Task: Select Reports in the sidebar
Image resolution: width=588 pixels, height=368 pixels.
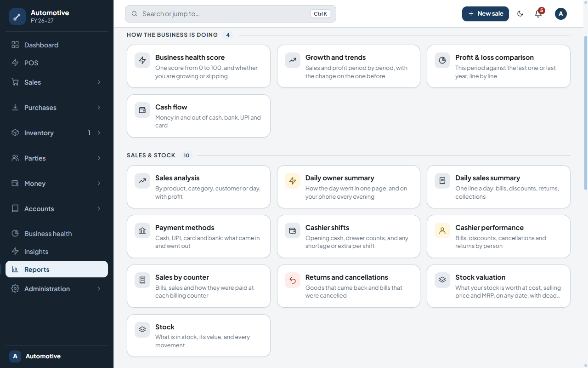Action: pyautogui.click(x=57, y=270)
